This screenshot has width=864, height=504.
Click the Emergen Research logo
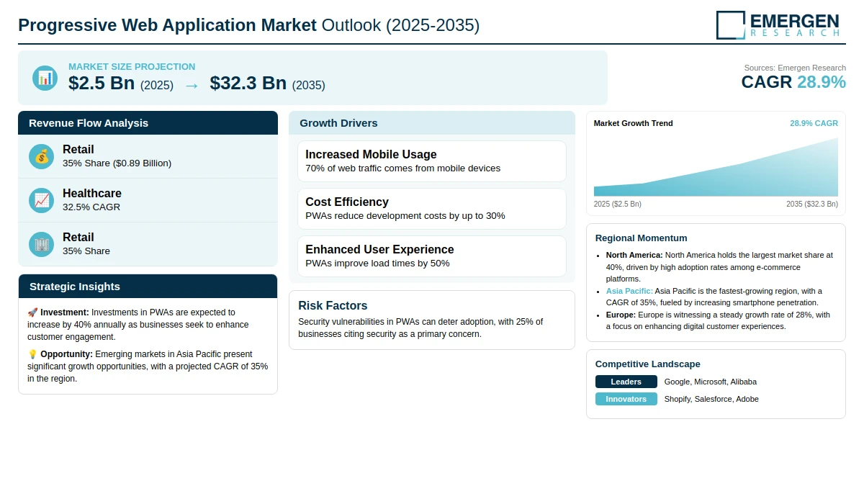(778, 24)
